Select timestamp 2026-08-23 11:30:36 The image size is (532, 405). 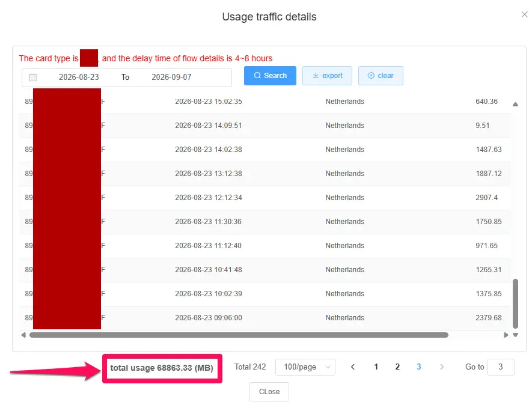(x=209, y=222)
